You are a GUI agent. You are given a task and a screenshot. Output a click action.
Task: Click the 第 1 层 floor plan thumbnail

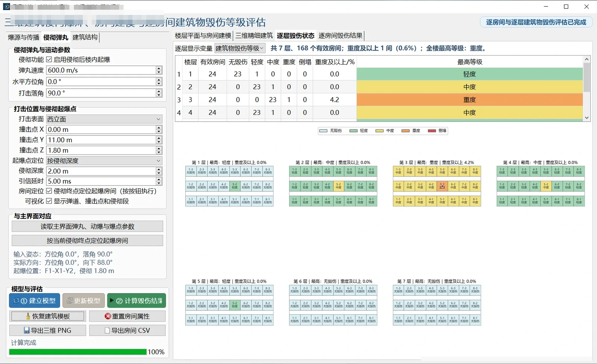229,186
